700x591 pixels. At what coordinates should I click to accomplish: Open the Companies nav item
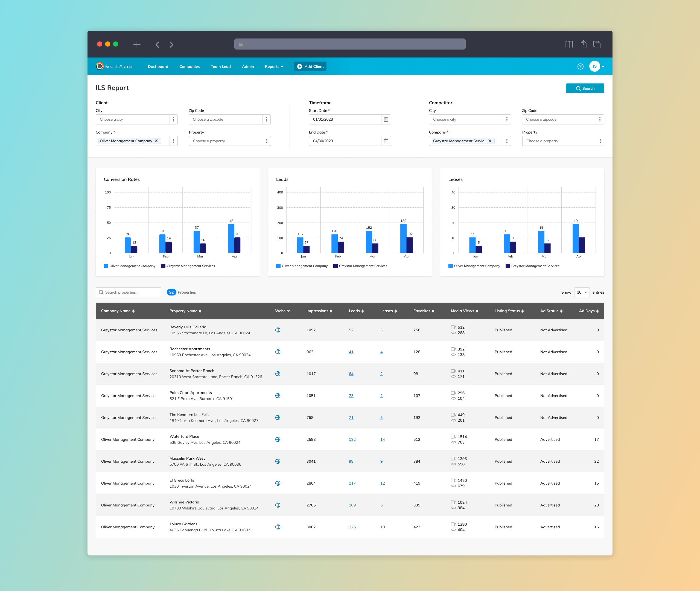189,66
